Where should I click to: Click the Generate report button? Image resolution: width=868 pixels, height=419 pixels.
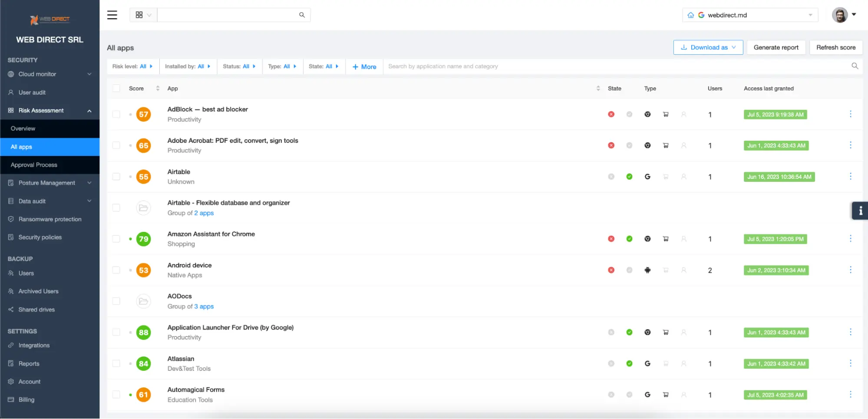[776, 47]
